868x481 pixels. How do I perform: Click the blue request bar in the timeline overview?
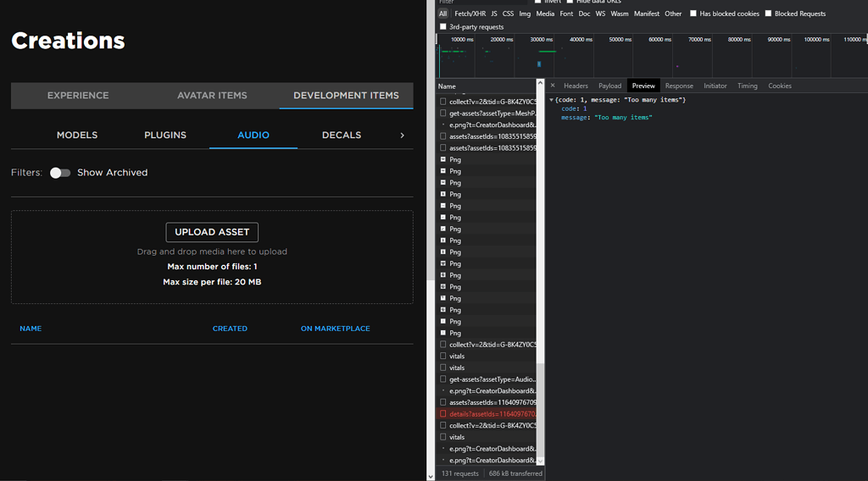(539, 64)
